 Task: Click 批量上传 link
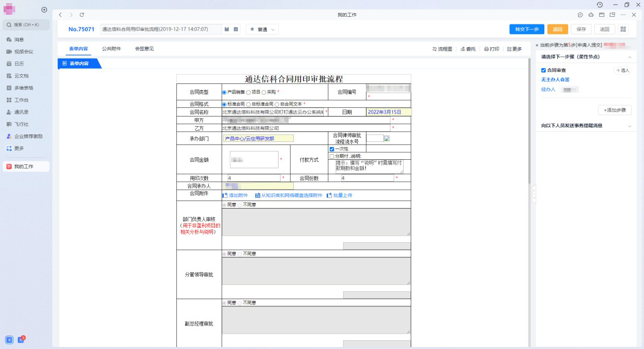(339, 195)
